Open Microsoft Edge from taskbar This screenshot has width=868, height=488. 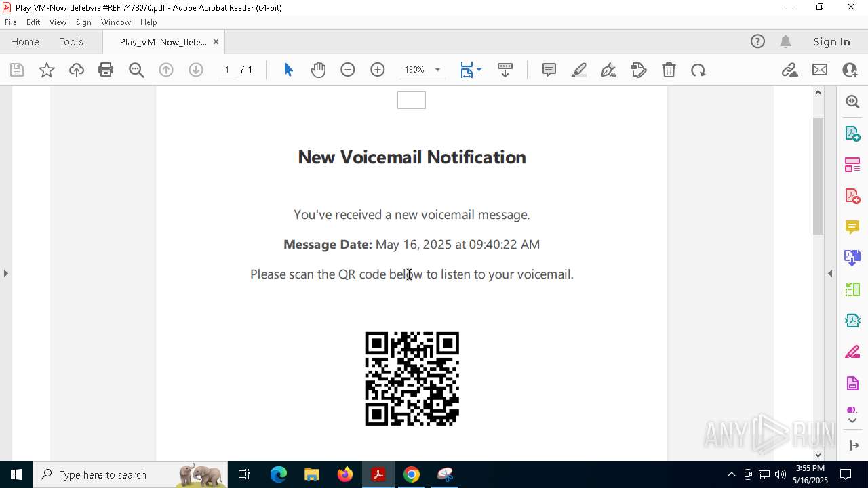pyautogui.click(x=279, y=474)
